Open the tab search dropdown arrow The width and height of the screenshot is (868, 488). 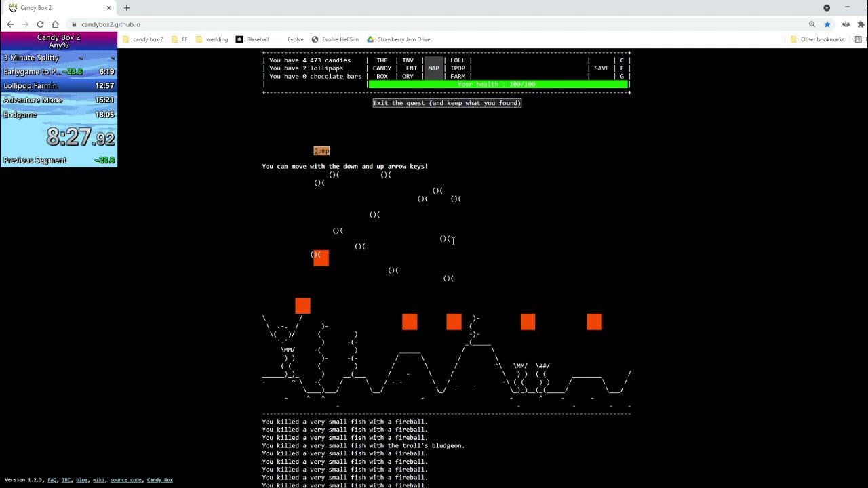(x=827, y=8)
